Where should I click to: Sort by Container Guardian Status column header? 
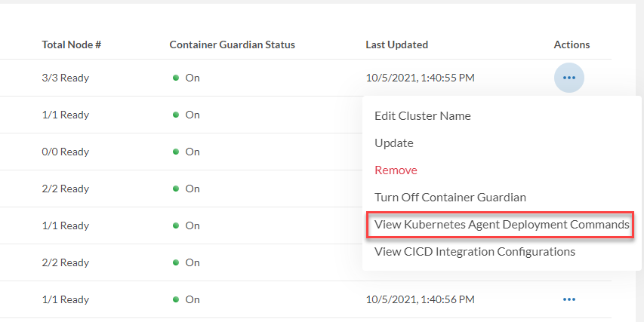232,44
